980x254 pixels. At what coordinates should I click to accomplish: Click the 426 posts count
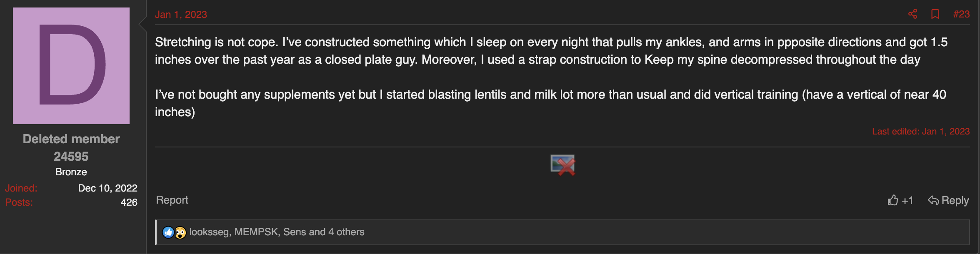(129, 202)
